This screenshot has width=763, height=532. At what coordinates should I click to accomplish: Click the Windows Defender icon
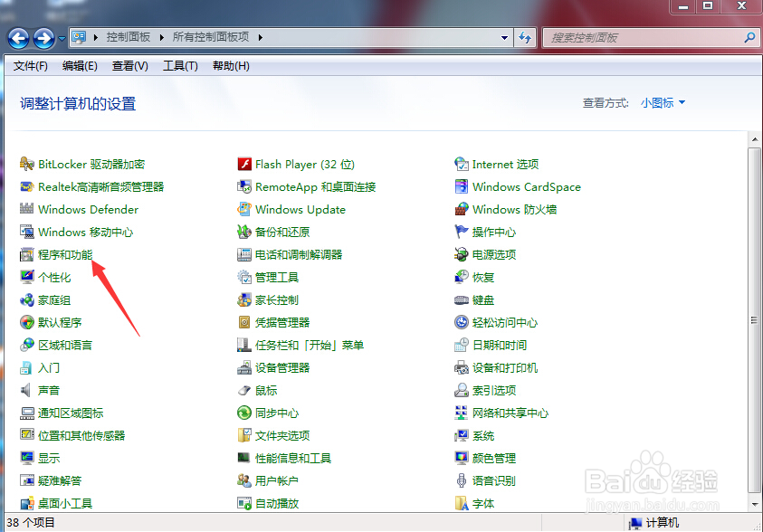(x=27, y=209)
